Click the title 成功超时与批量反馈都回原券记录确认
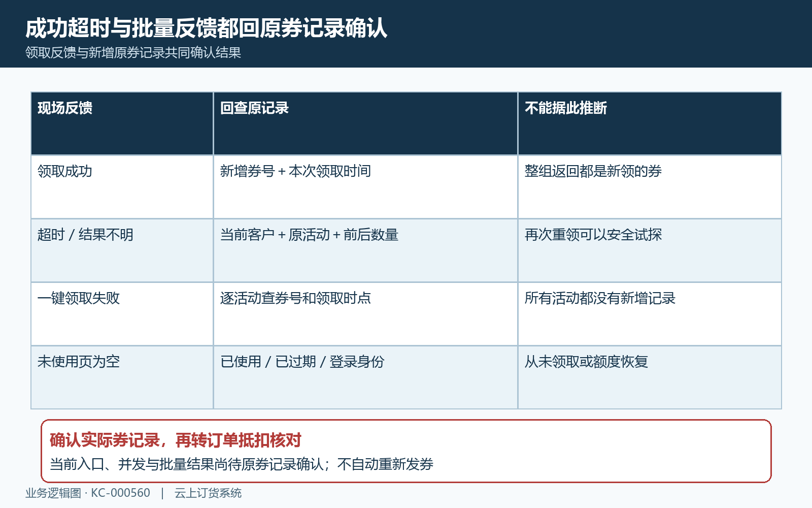The image size is (812, 508). 206,28
